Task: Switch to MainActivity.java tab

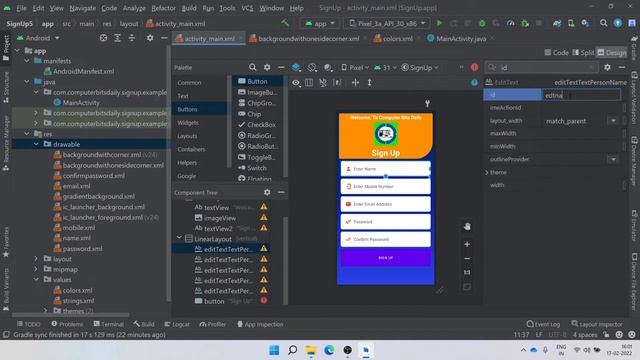Action: tap(456, 39)
